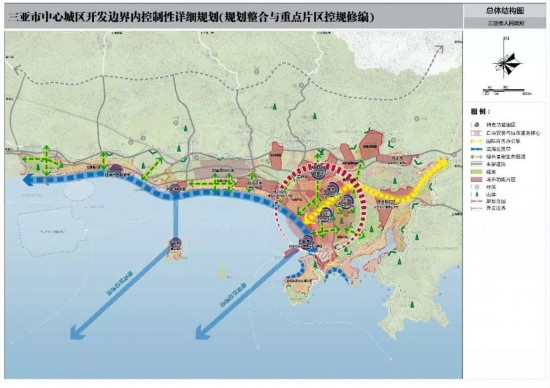Click the purple node at the harbor mouth
550x388 pixels.
point(307,241)
